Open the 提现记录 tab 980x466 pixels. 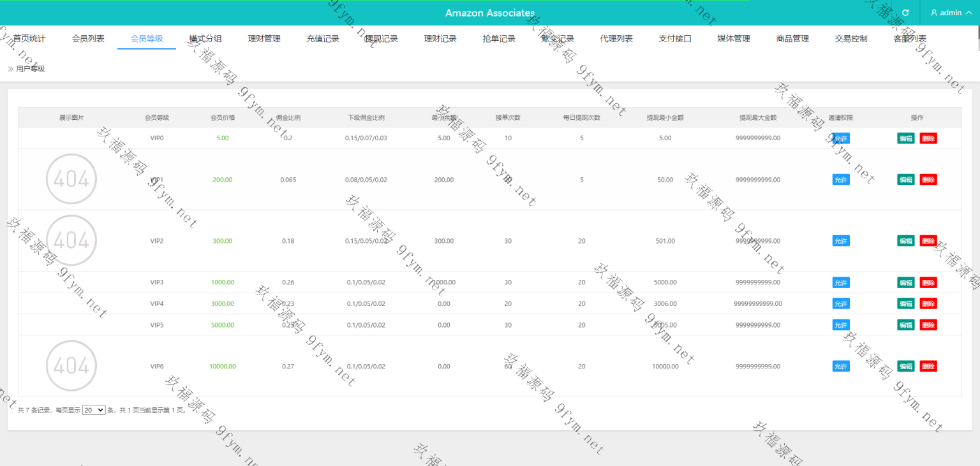click(x=382, y=39)
